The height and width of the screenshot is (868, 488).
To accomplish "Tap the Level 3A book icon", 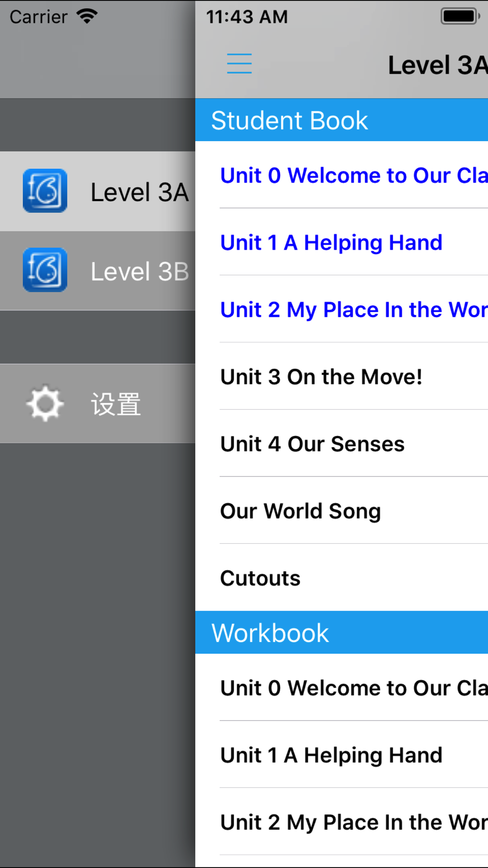I will pos(45,191).
